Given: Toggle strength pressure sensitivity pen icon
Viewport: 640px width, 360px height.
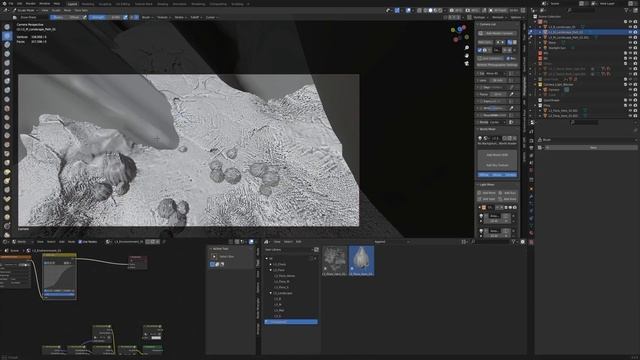Looking at the screenshot, I should point(125,18).
